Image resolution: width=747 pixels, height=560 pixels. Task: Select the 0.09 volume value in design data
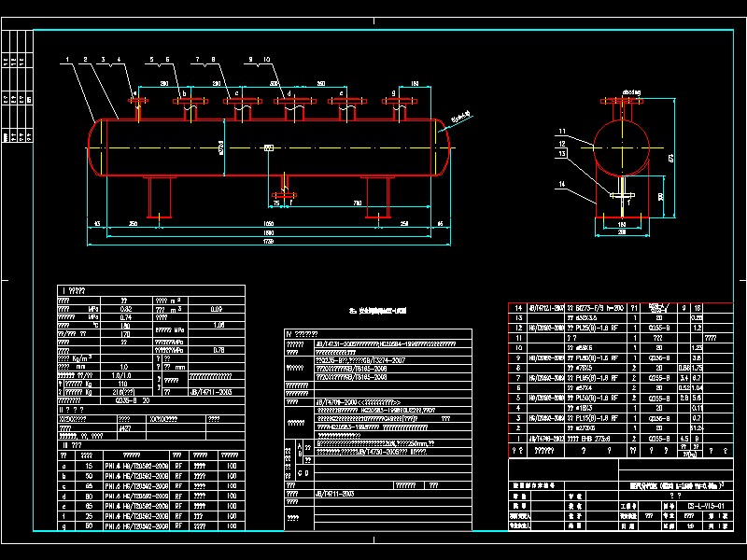click(217, 309)
